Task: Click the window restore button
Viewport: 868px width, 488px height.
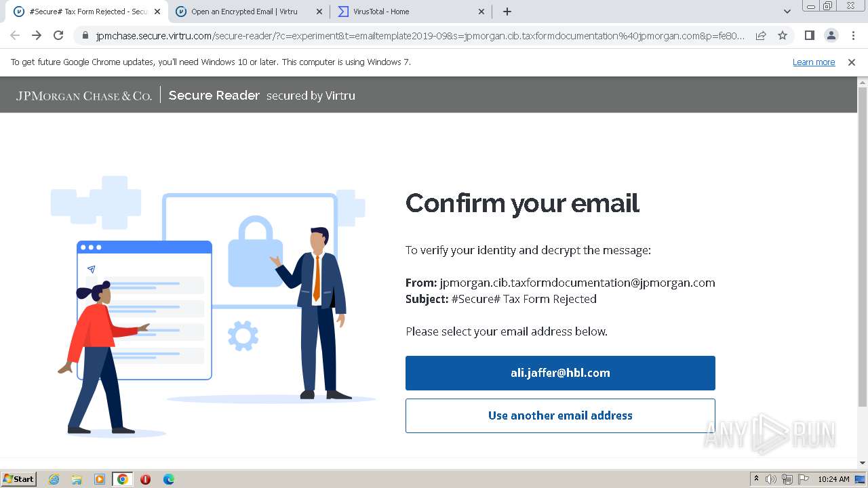Action: (x=827, y=5)
